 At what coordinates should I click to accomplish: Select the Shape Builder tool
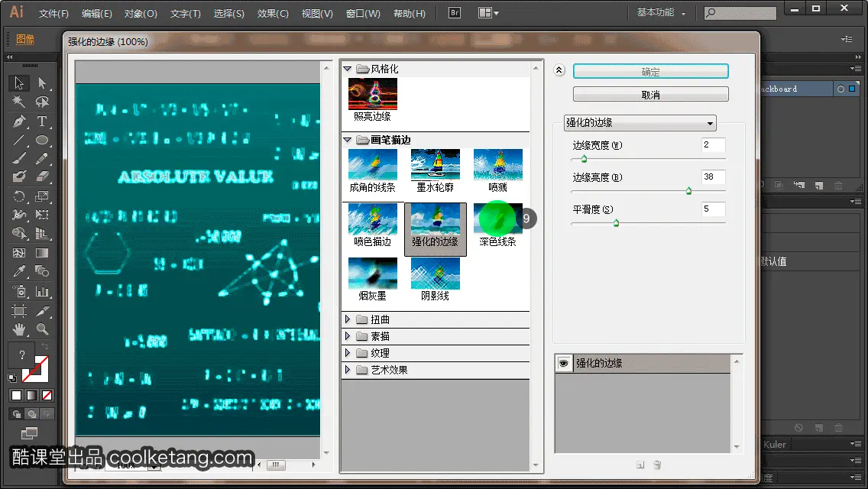(x=19, y=234)
